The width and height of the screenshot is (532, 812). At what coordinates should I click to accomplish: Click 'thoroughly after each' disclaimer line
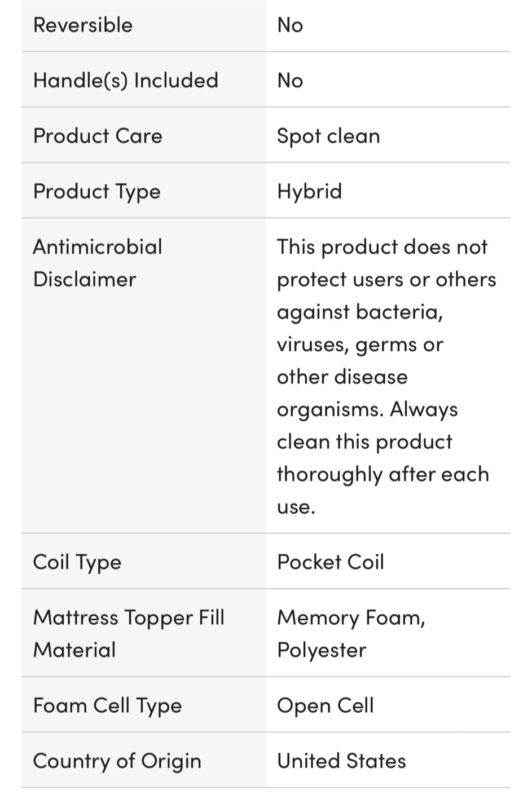click(x=382, y=474)
